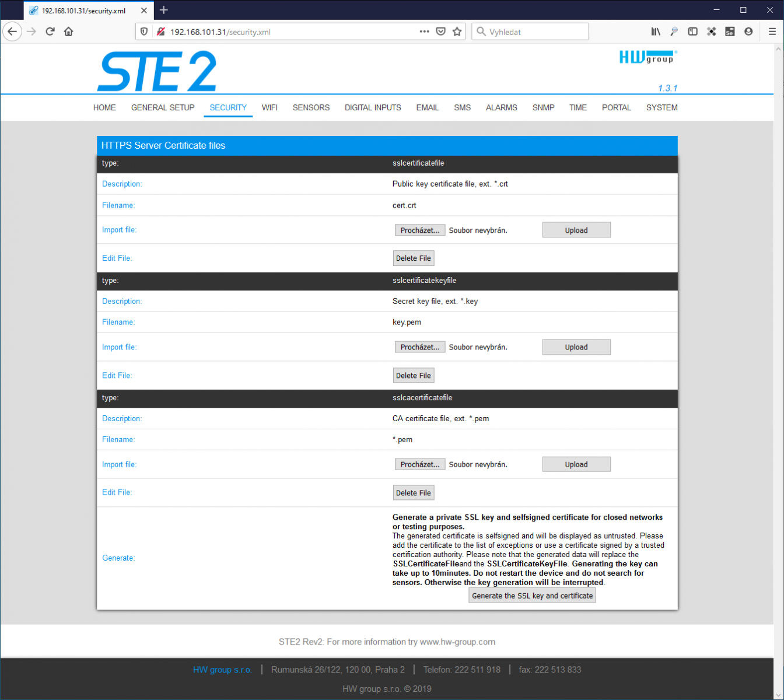Browse for a CA certificate *.pem file
Viewport: 784px width, 700px height.
(x=420, y=464)
